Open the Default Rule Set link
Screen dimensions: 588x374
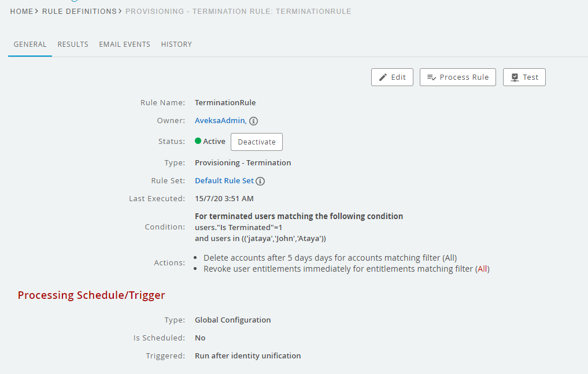click(224, 181)
